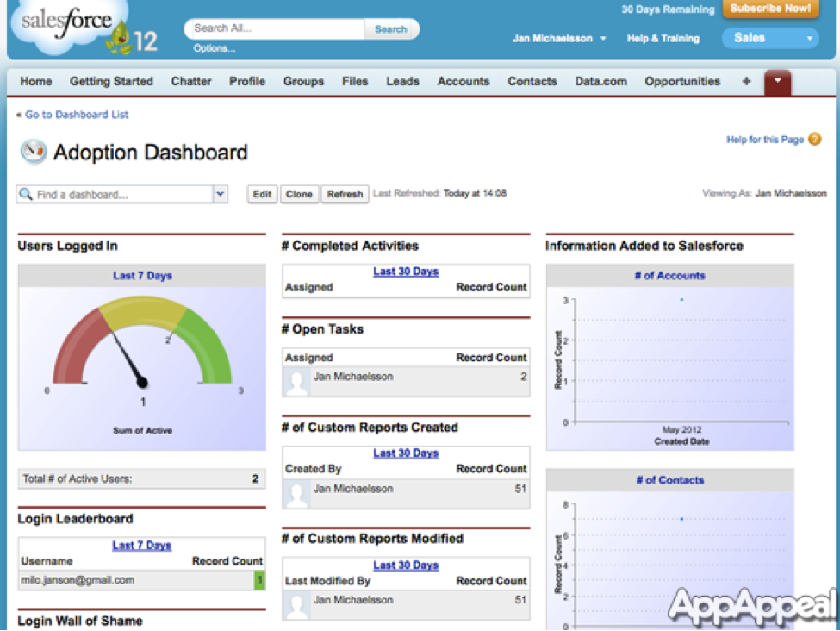
Task: Open the Home tab
Action: click(36, 82)
